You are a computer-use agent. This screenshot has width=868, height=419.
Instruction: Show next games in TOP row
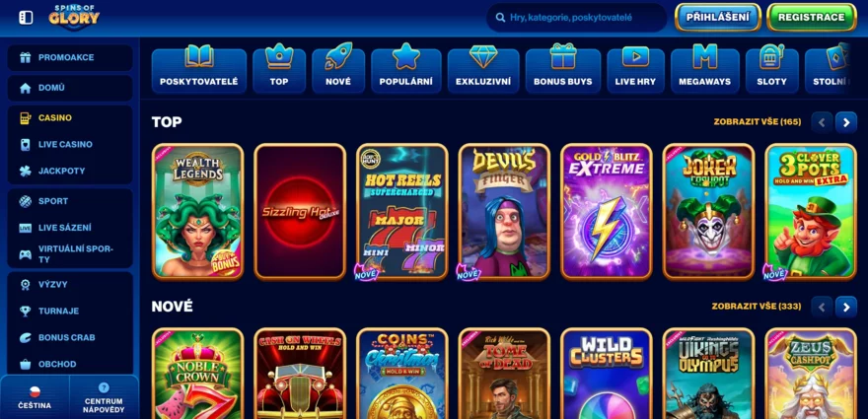[x=846, y=122]
